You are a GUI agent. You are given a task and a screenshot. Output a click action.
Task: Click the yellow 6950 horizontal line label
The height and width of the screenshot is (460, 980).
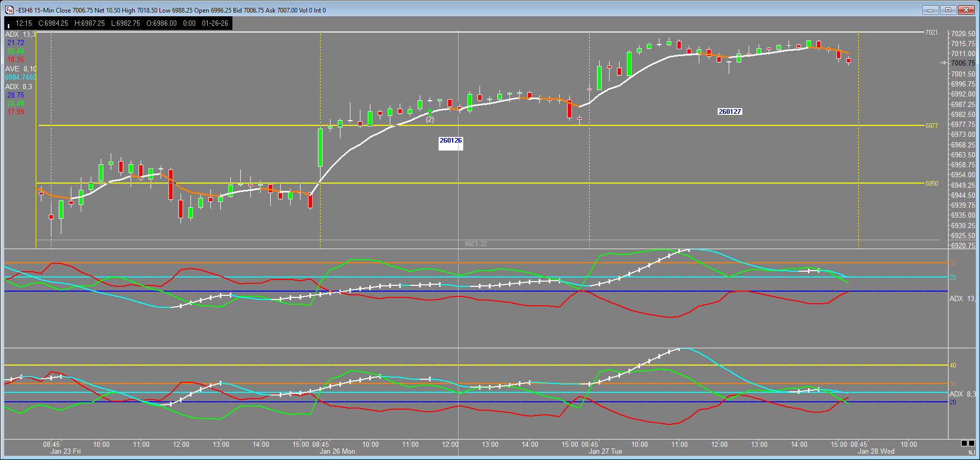[x=931, y=184]
